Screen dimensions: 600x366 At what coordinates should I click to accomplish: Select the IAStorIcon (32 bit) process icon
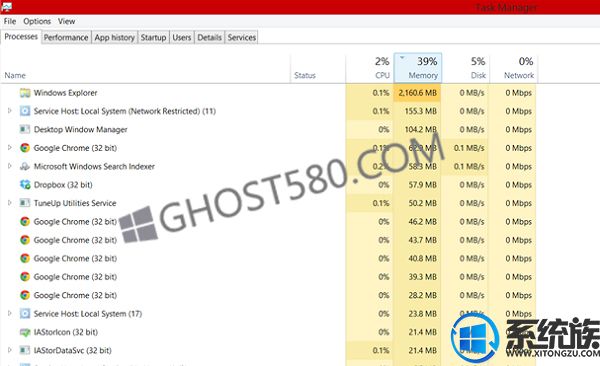[x=25, y=332]
